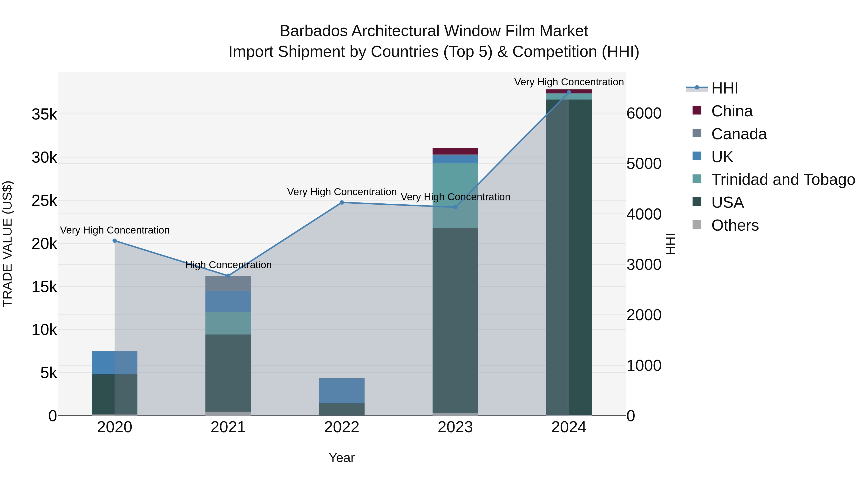Image resolution: width=868 pixels, height=488 pixels.
Task: Click the 2023 Trinidad and Tobago segment
Action: 455,196
